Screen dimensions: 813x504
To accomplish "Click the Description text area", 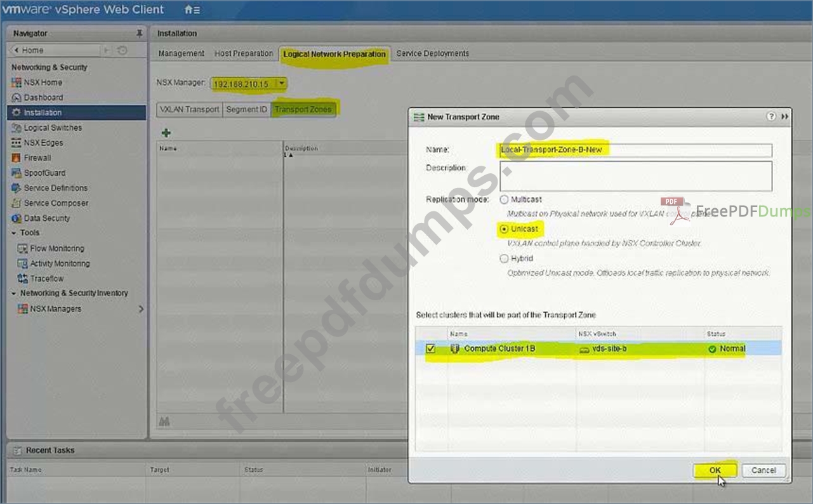I will coord(635,176).
